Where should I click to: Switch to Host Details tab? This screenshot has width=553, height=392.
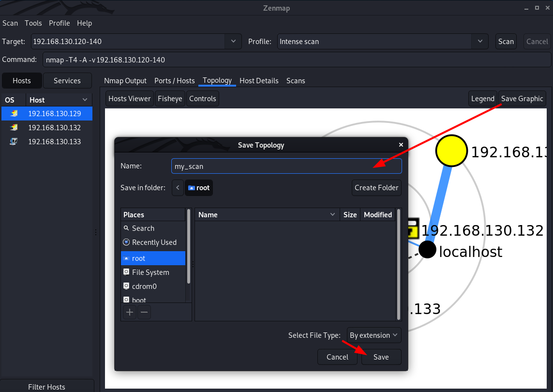pyautogui.click(x=259, y=81)
